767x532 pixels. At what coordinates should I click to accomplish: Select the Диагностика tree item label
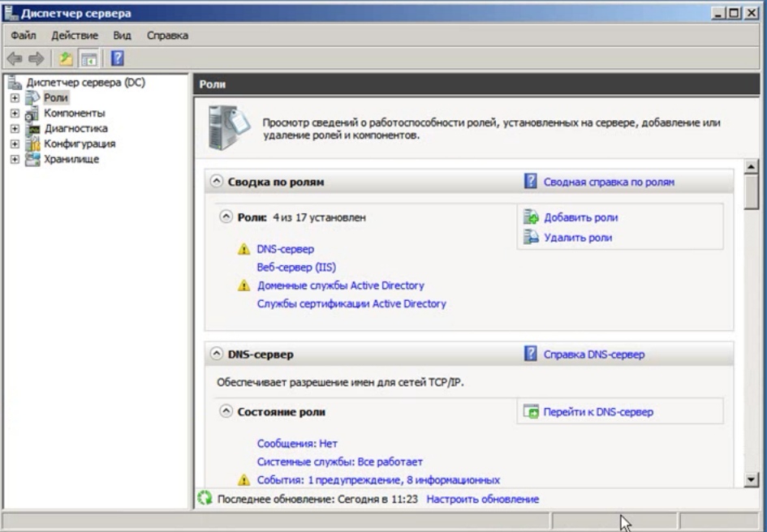point(75,129)
